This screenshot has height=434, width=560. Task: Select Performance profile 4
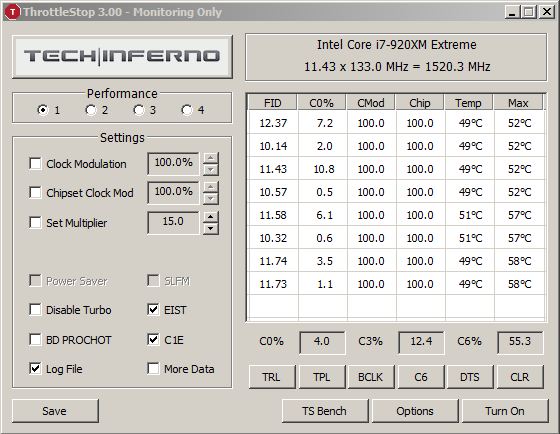pos(187,110)
